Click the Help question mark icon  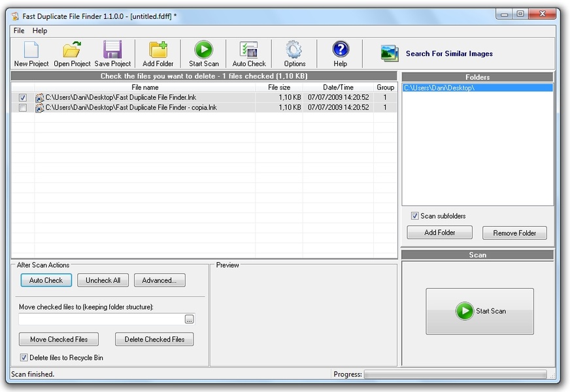coord(341,50)
